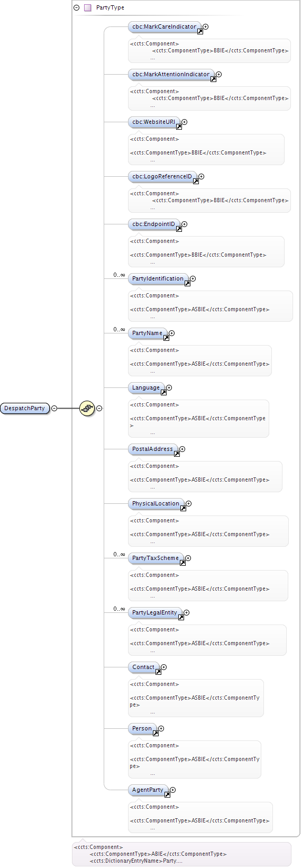Click the Language element annotation text
The height and width of the screenshot is (868, 301).
pyautogui.click(x=198, y=419)
